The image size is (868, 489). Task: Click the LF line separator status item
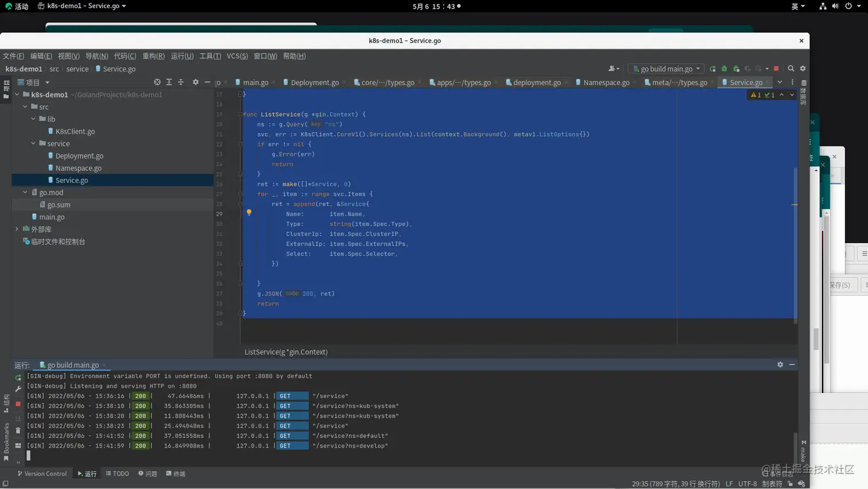729,484
